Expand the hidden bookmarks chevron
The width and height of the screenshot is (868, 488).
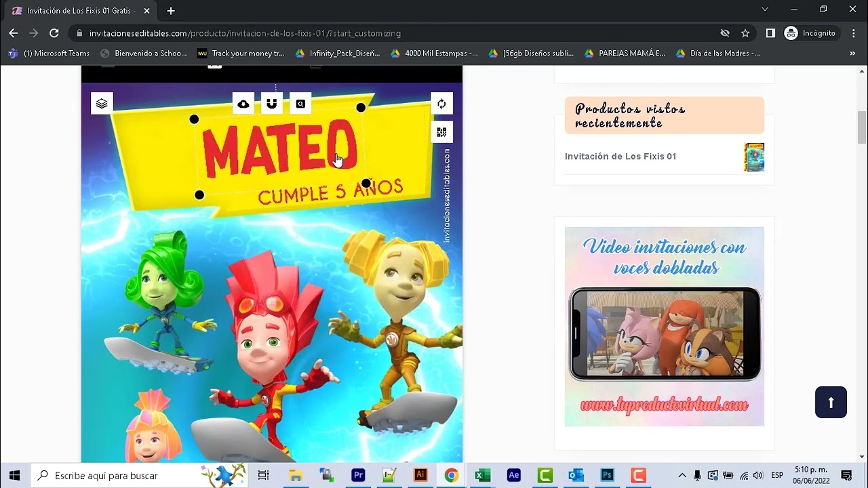click(852, 54)
